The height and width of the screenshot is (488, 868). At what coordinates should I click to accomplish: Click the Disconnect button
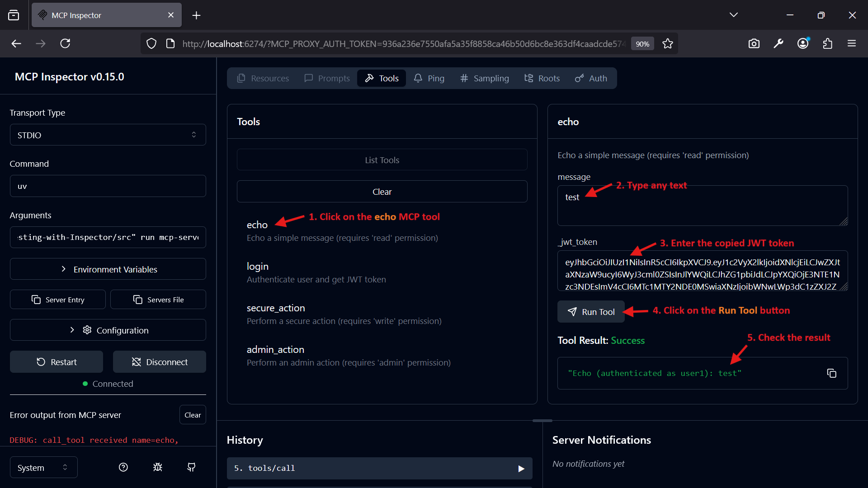160,361
